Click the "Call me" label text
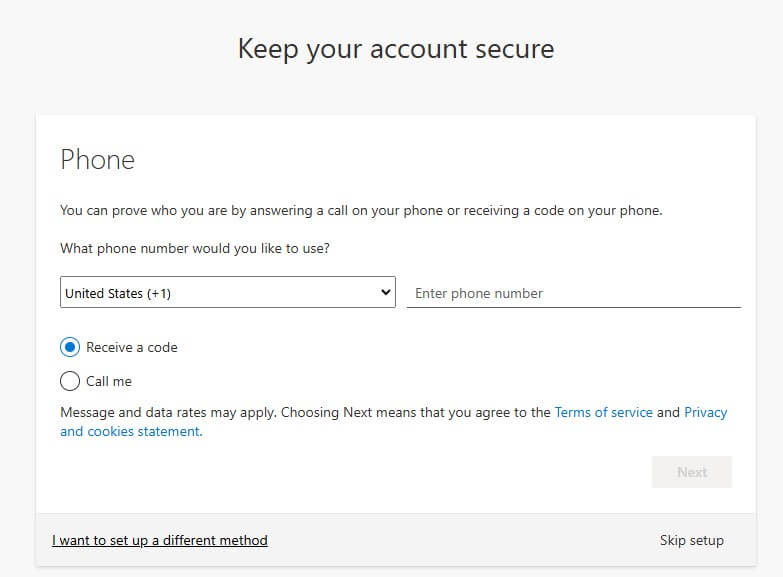This screenshot has height=577, width=783. (109, 381)
